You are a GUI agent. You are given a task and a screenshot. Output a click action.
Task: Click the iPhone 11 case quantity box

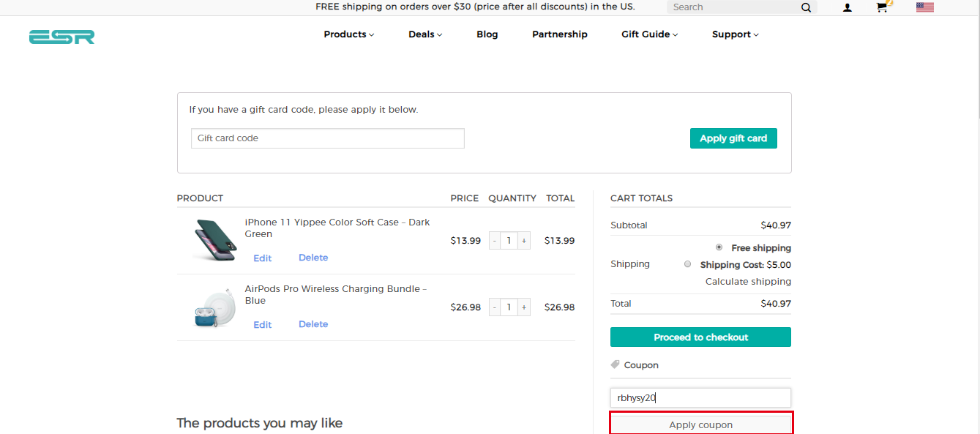click(509, 241)
